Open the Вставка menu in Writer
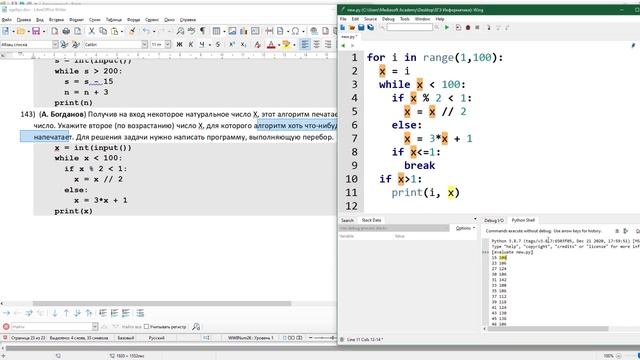This screenshot has height=360, width=640. 56,20
